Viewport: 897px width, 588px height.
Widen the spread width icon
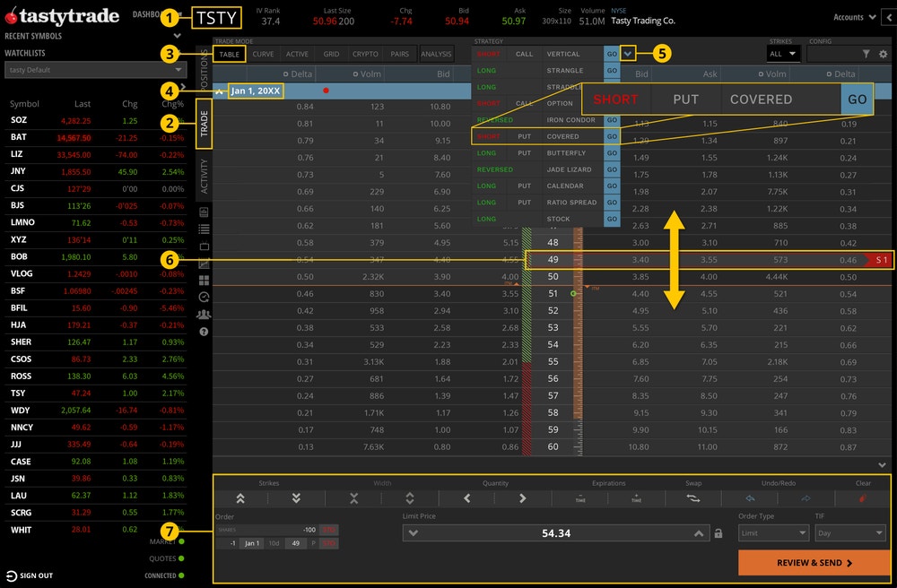click(410, 498)
